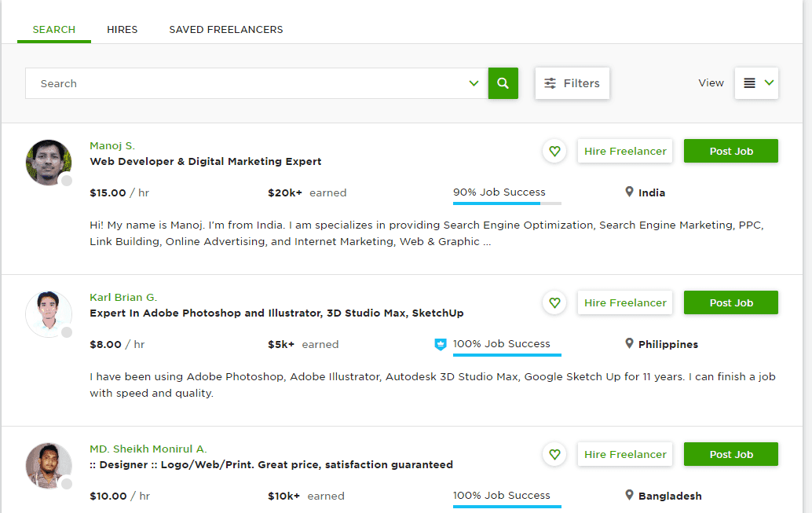Click title 'Expert In Adobe Photoshop and Illustrator'

point(276,313)
